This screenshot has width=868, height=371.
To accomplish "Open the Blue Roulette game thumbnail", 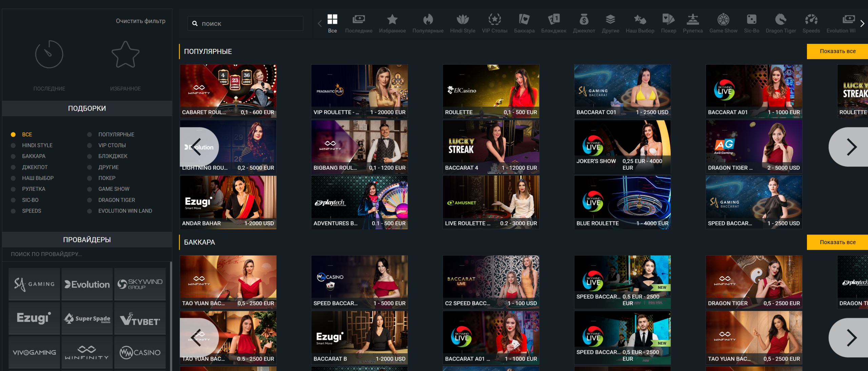I will [622, 202].
